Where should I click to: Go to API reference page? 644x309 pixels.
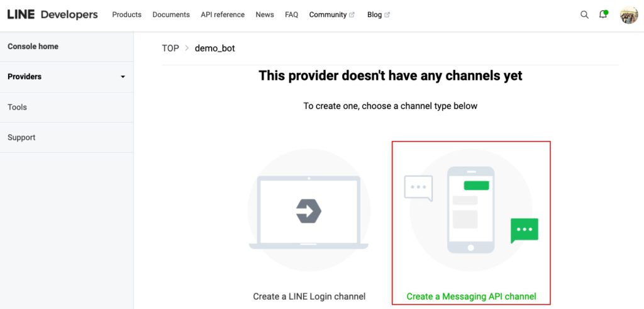(223, 15)
